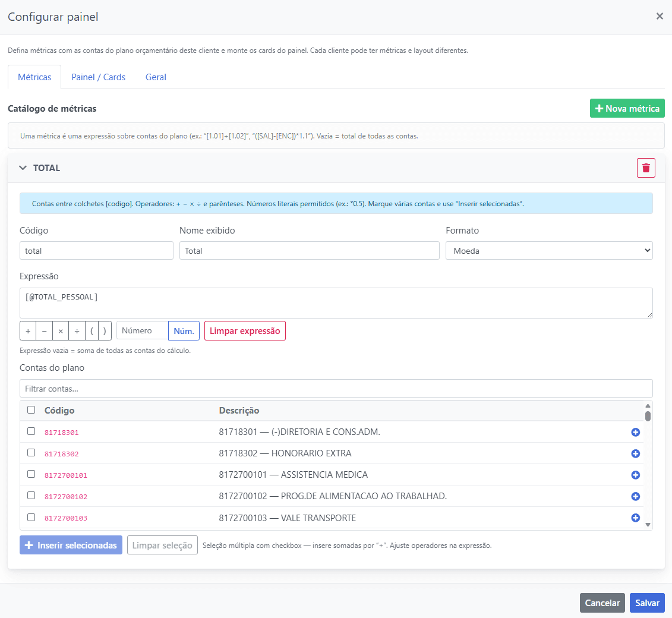Add ASSISTENCIA MEDICA account via plus icon
Screen dimensions: 672x618
pyautogui.click(x=635, y=475)
